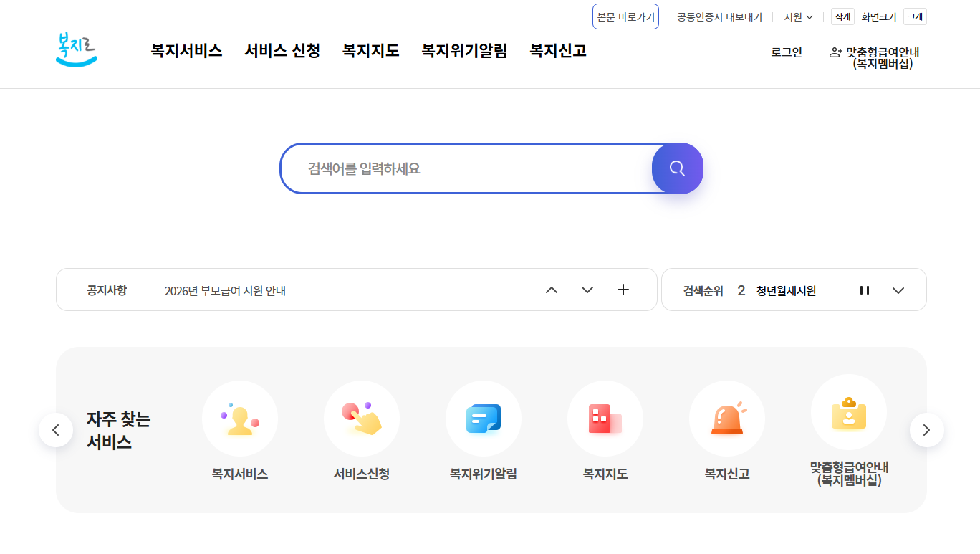This screenshot has height=554, width=980.
Task: Click the magnifying glass search button
Action: click(x=677, y=168)
